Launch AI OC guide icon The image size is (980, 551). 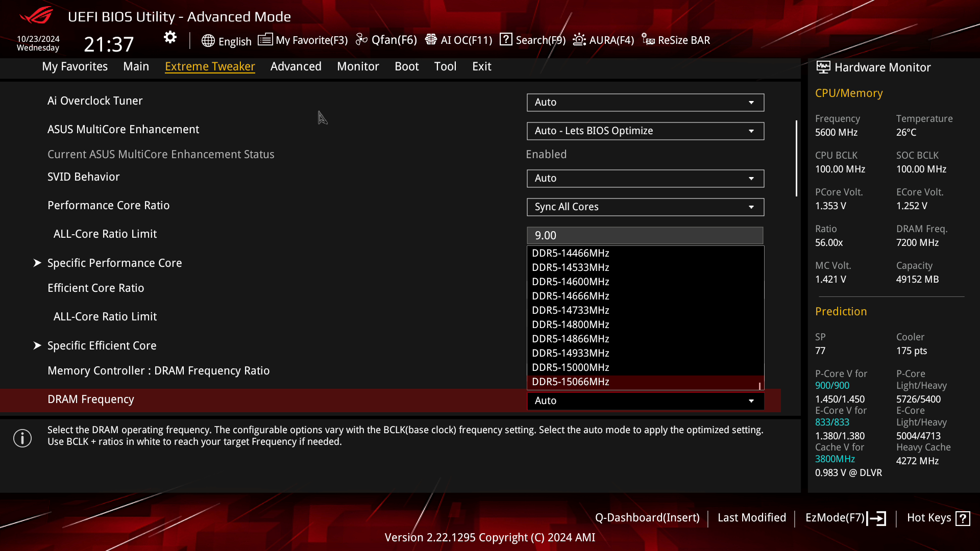point(431,40)
